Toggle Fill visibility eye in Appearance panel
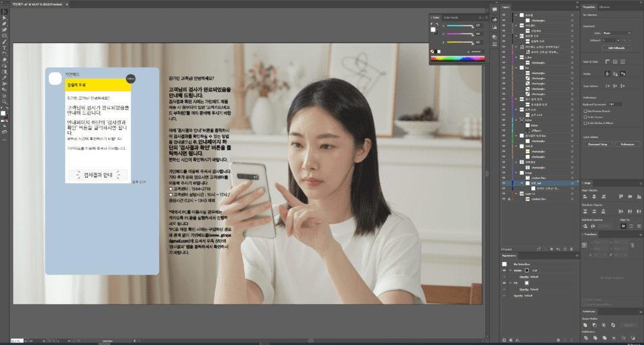The width and height of the screenshot is (644, 345). (504, 283)
